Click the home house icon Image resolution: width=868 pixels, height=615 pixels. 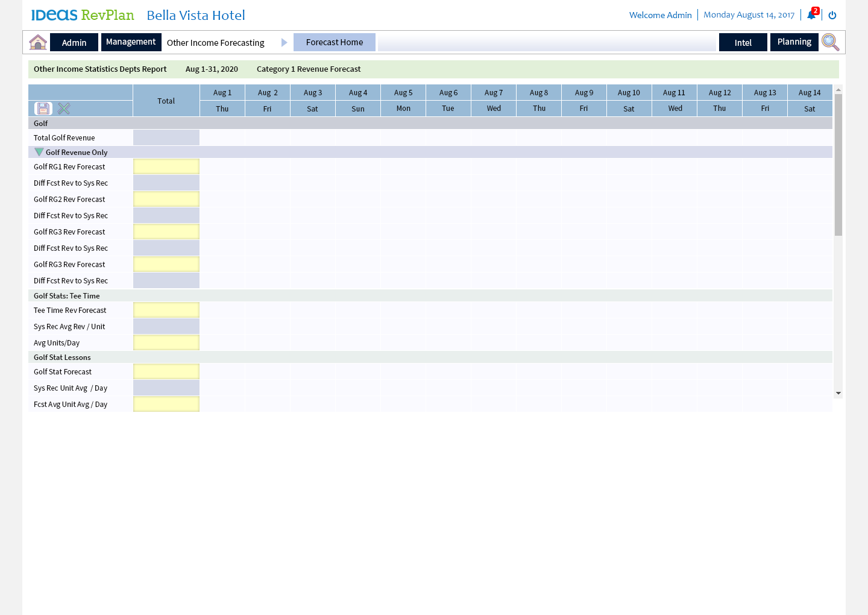click(x=38, y=42)
